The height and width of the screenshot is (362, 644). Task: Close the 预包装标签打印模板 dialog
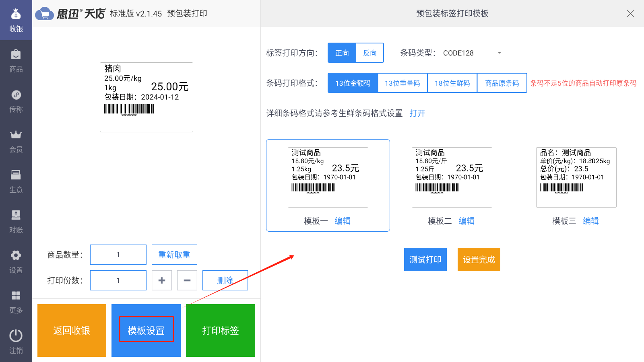(x=630, y=14)
